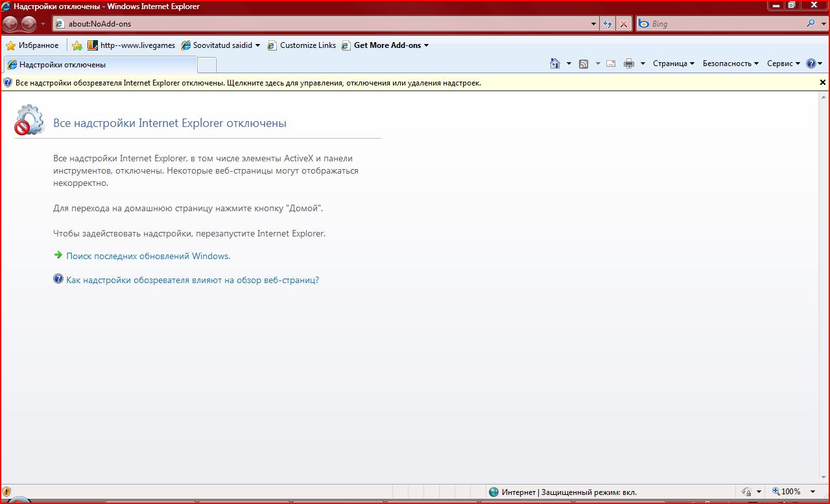Click the blue Help question mark icon
Viewport: 830px width, 504px height.
(811, 63)
